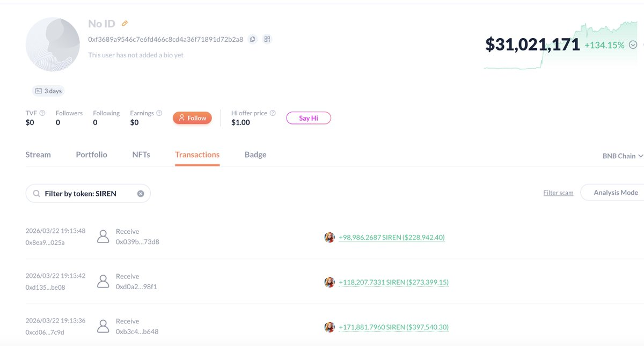This screenshot has height=346, width=644.
Task: Click the Earnings help info icon
Action: [x=159, y=113]
